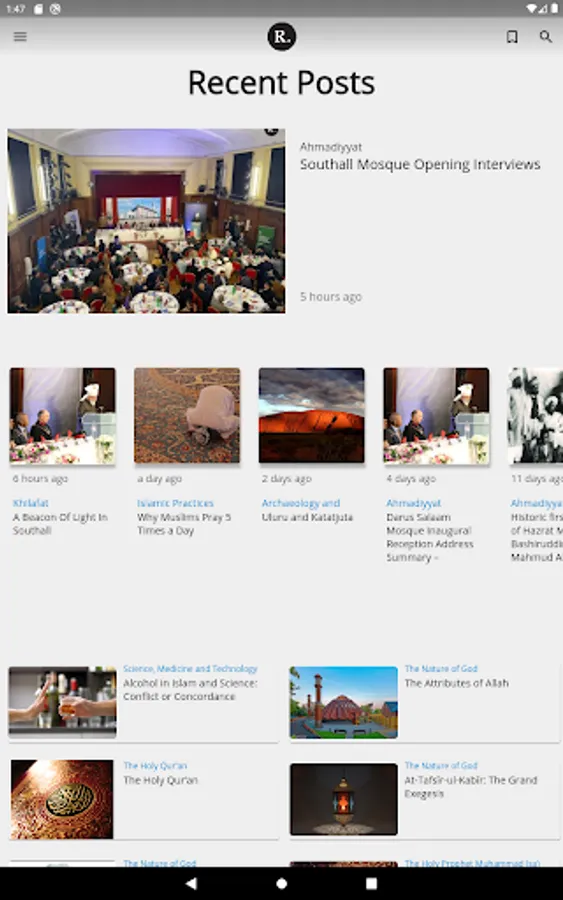Screen dimensions: 563x900
Task: Open search with magnifier icon
Action: (x=545, y=37)
